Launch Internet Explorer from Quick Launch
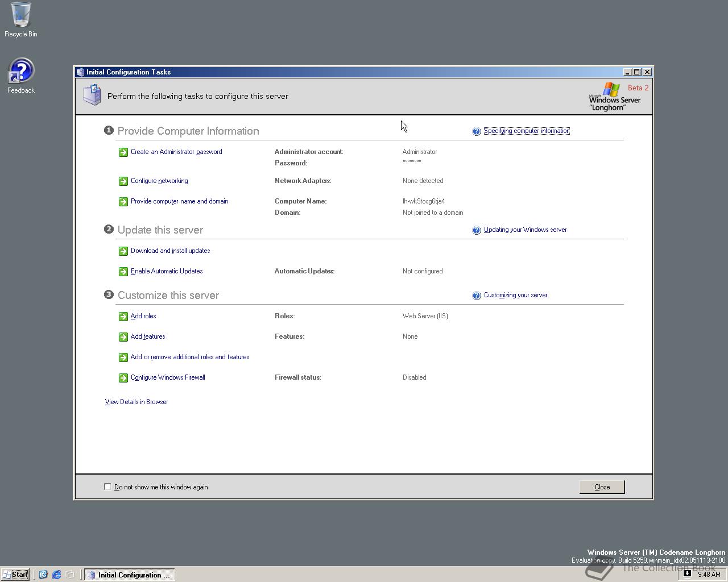Viewport: 728px width, 582px height. [x=57, y=575]
